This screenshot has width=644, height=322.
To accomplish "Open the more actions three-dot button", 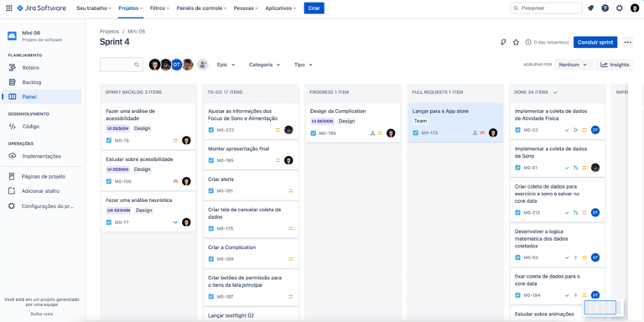I will click(x=627, y=42).
